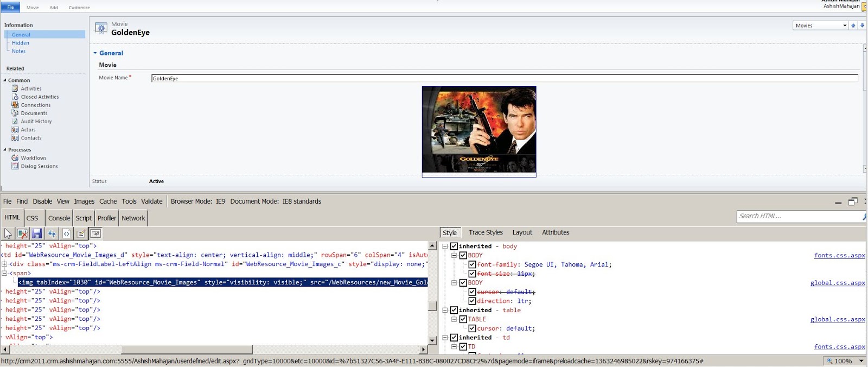Click the unpin developer tools window icon
Image resolution: width=868 pixels, height=367 pixels.
853,201
